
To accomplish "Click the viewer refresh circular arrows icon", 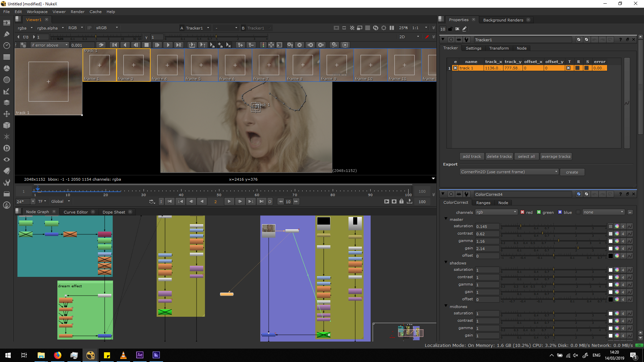I will [376, 28].
